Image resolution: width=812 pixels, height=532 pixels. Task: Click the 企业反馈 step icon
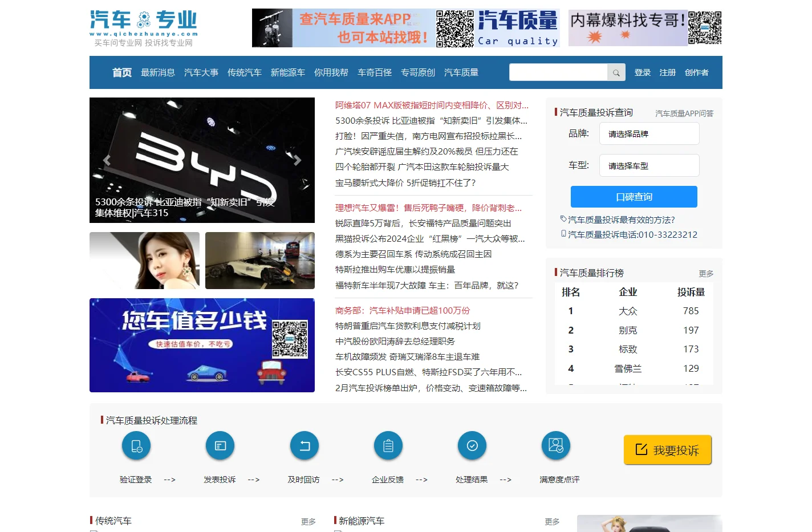pyautogui.click(x=388, y=446)
